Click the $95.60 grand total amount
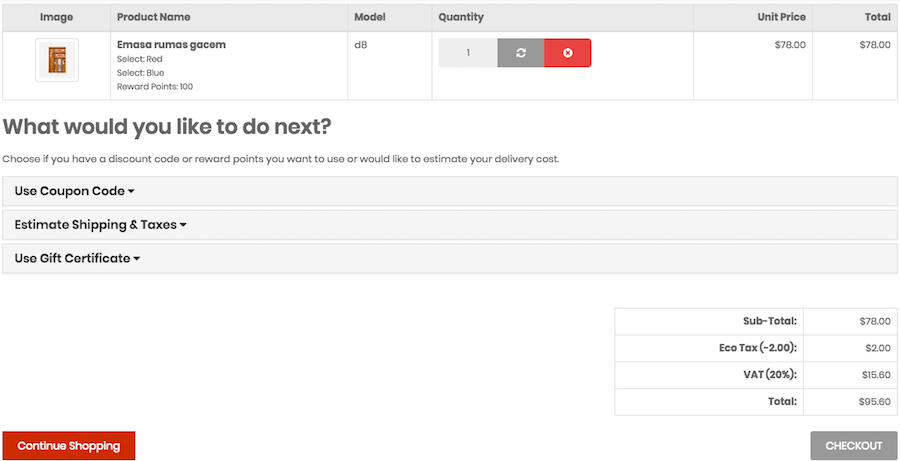Image resolution: width=900 pixels, height=461 pixels. 874,402
